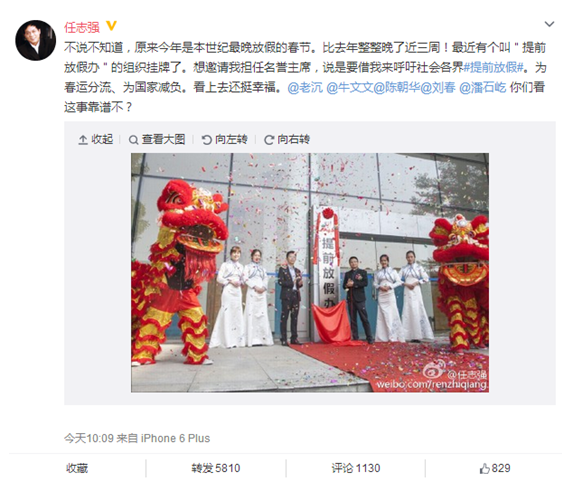Click 转发 5810 to repost
The height and width of the screenshot is (496, 562).
click(216, 468)
